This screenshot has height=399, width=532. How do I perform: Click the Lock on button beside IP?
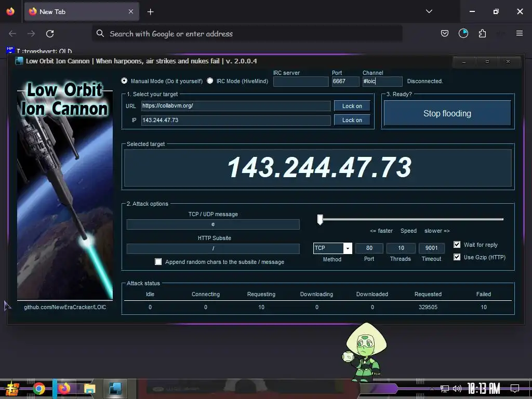pyautogui.click(x=352, y=120)
